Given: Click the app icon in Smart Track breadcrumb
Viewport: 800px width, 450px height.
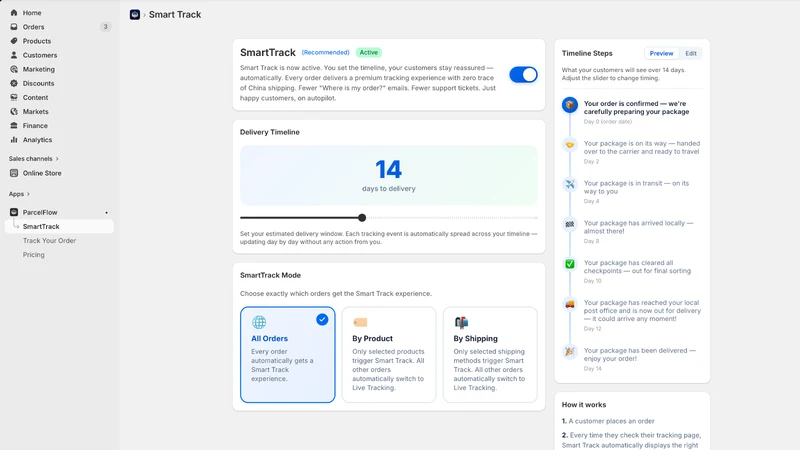Looking at the screenshot, I should [135, 15].
